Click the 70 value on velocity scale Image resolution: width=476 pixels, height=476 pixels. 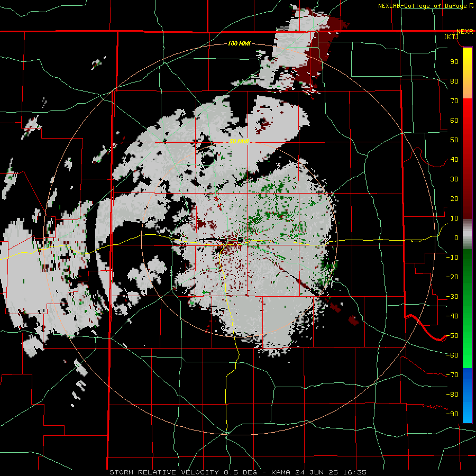tap(454, 101)
